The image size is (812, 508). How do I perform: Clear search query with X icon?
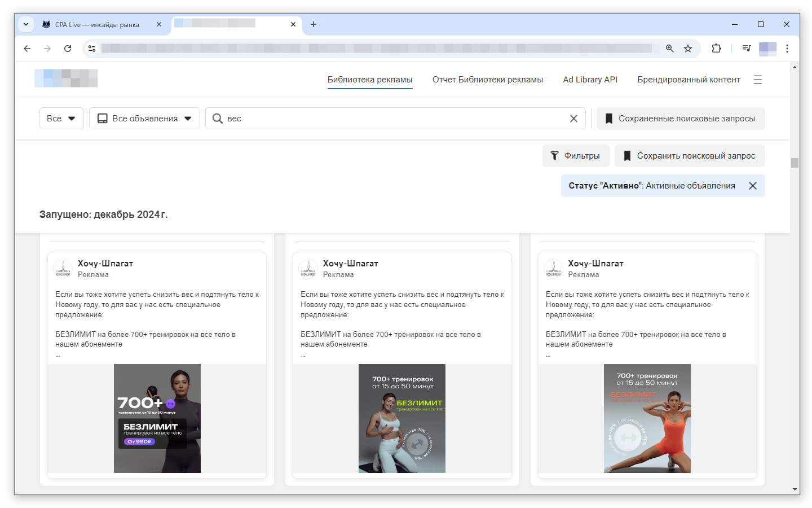[573, 119]
